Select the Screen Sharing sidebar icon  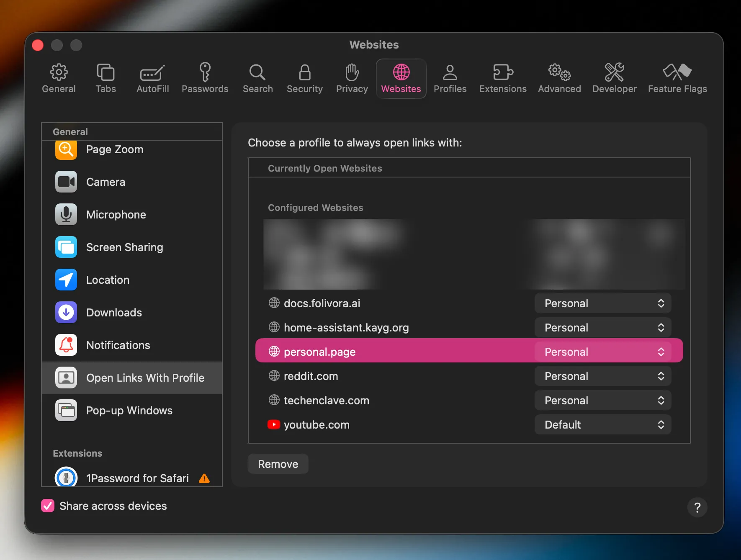tap(66, 247)
